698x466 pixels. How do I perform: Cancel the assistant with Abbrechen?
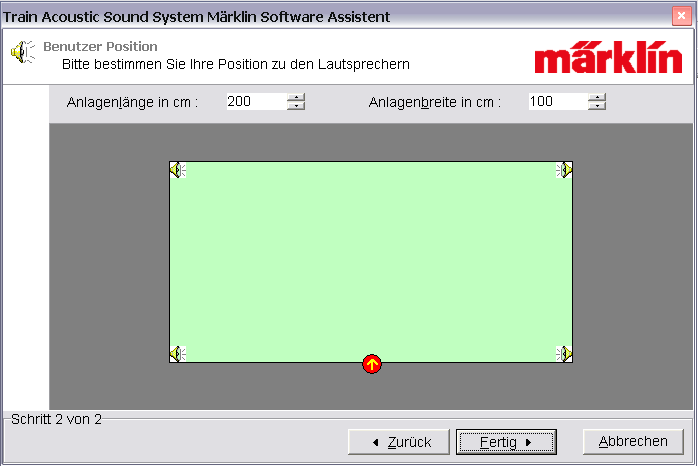point(633,442)
